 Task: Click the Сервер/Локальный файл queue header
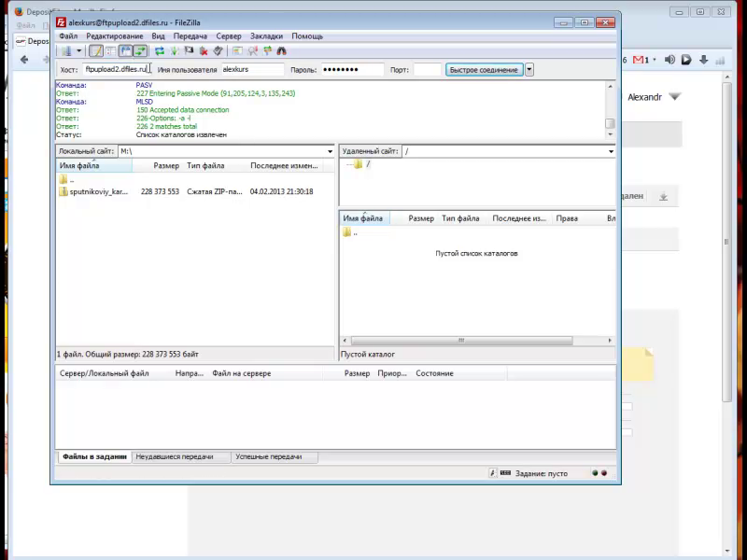point(114,373)
